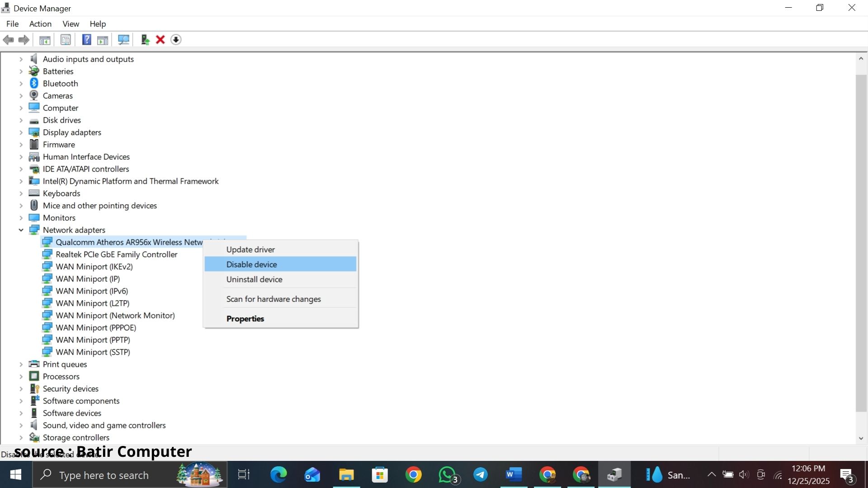Open Telegram from the taskbar
Viewport: 868px width, 488px height.
tap(481, 475)
